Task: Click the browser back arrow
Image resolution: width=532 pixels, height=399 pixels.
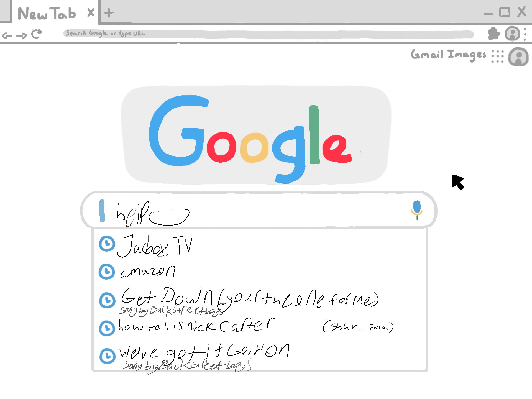Action: pos(7,35)
